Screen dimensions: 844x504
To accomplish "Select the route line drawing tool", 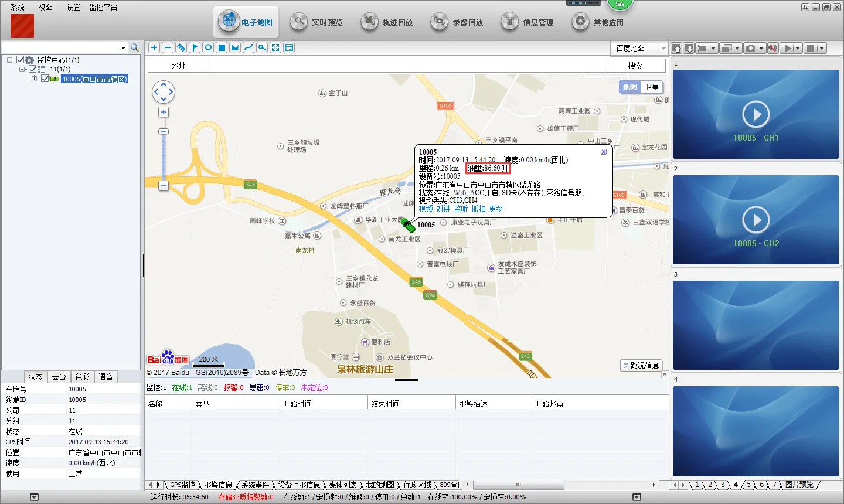I will tap(249, 48).
